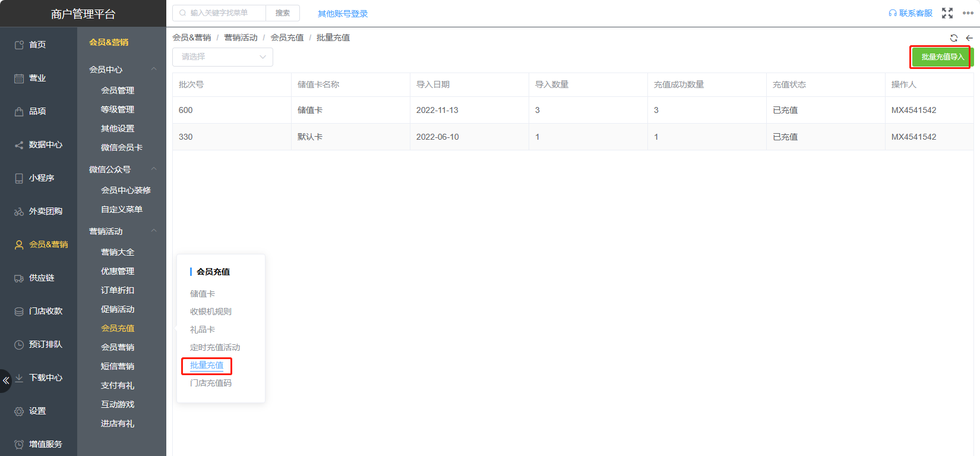The width and height of the screenshot is (980, 456).
Task: Click the 品项 bag icon
Action: point(19,111)
